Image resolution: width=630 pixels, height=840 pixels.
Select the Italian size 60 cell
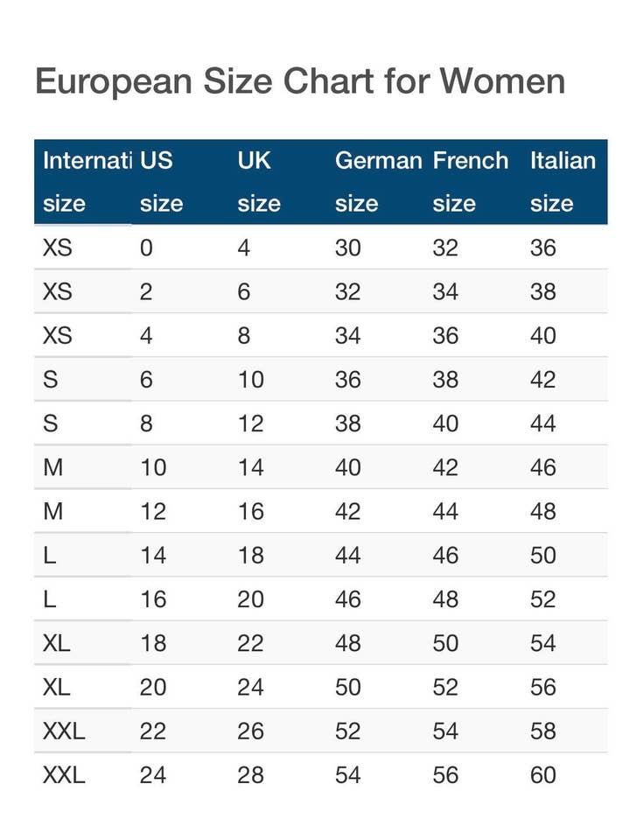pos(542,775)
